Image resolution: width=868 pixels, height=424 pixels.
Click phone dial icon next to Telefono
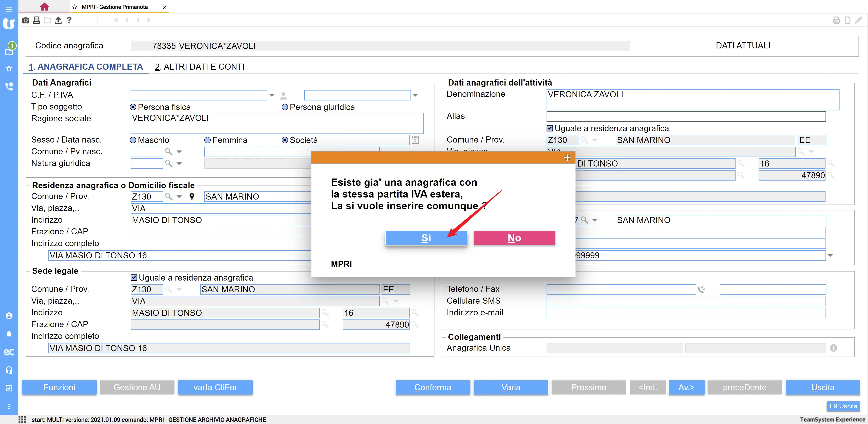702,289
